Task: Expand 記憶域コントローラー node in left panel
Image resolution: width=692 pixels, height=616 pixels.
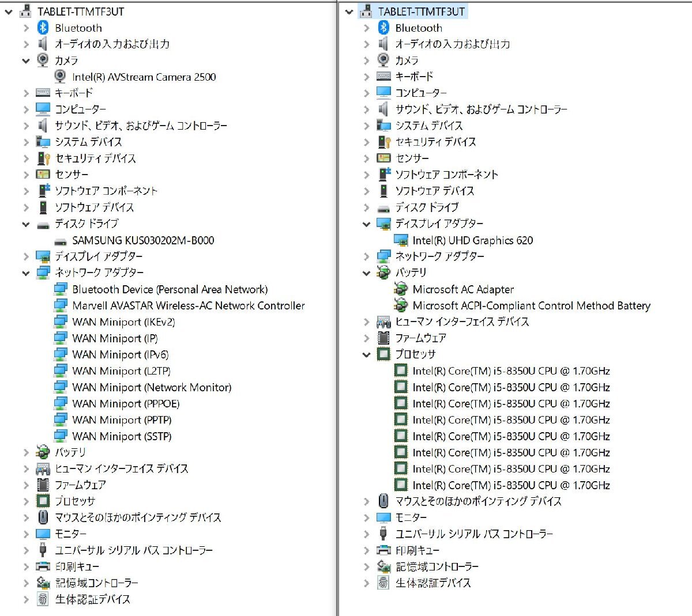Action: pos(26,583)
